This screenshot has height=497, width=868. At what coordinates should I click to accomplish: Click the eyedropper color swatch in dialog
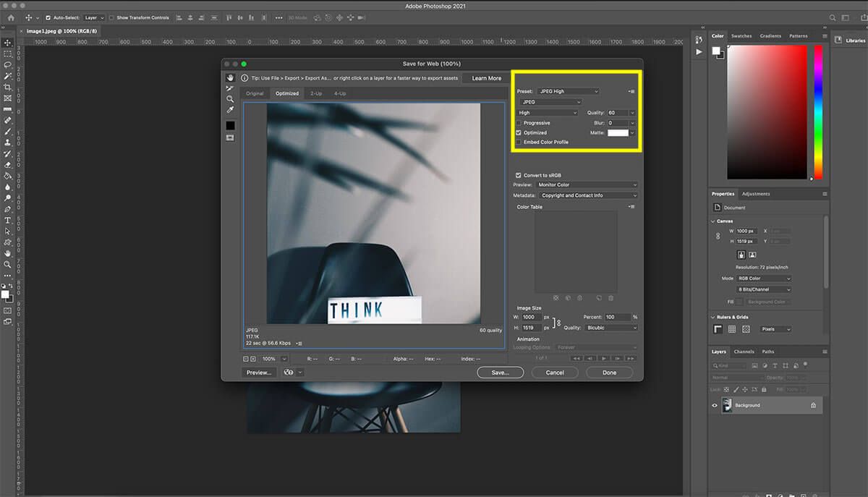point(230,125)
